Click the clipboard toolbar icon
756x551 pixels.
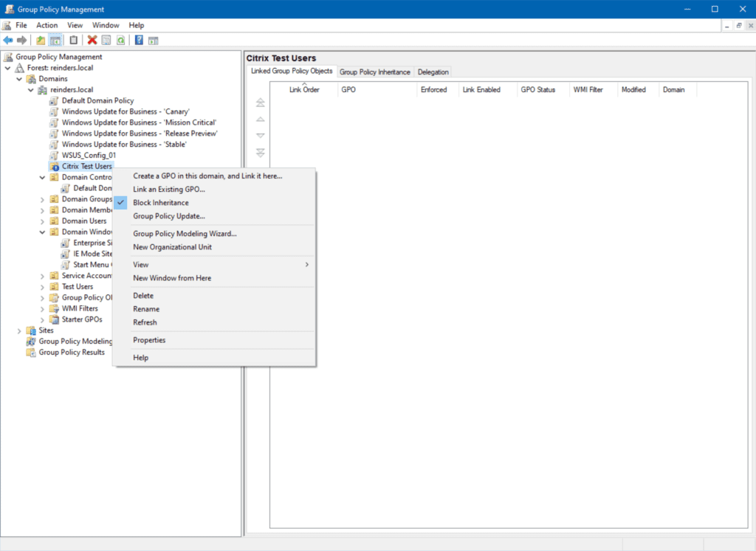[x=73, y=40]
